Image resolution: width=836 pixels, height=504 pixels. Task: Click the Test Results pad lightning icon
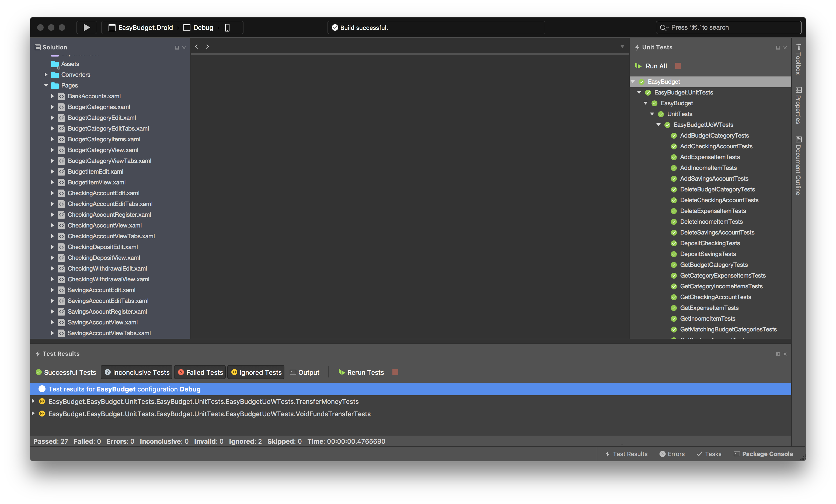click(38, 354)
